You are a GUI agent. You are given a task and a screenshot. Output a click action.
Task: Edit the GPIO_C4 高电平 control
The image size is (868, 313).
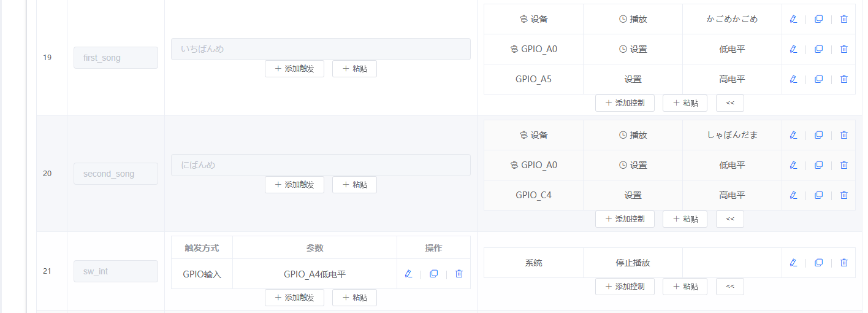(793, 195)
